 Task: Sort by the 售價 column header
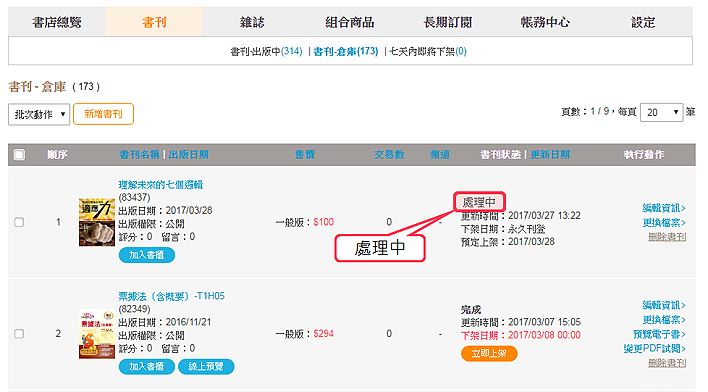click(305, 155)
